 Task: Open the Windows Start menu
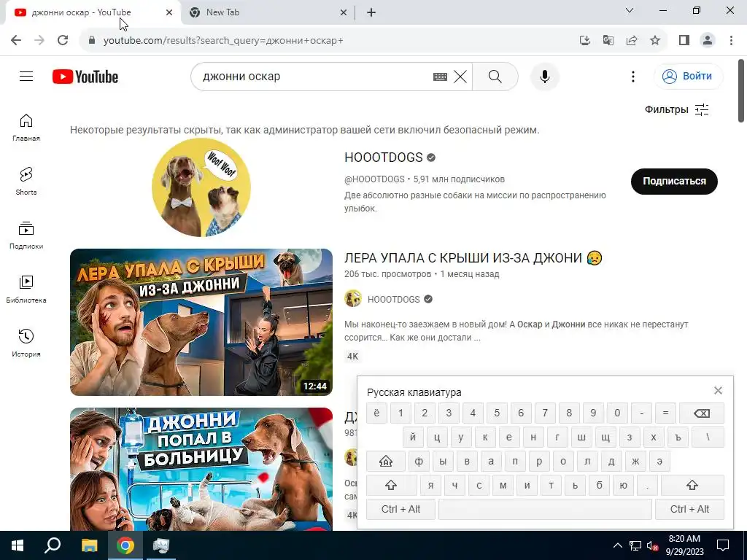18,545
